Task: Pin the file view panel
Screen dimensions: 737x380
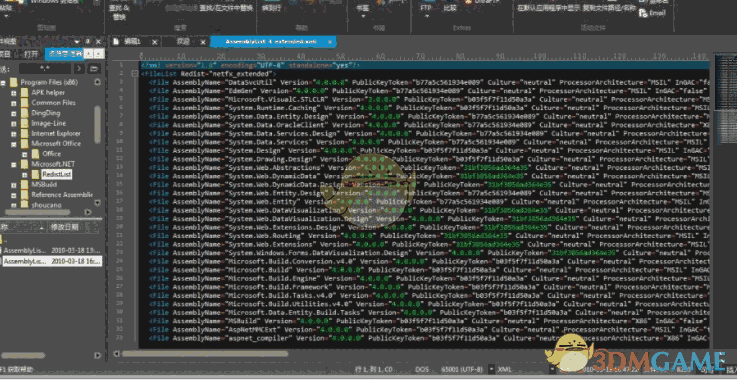Action: point(87,41)
